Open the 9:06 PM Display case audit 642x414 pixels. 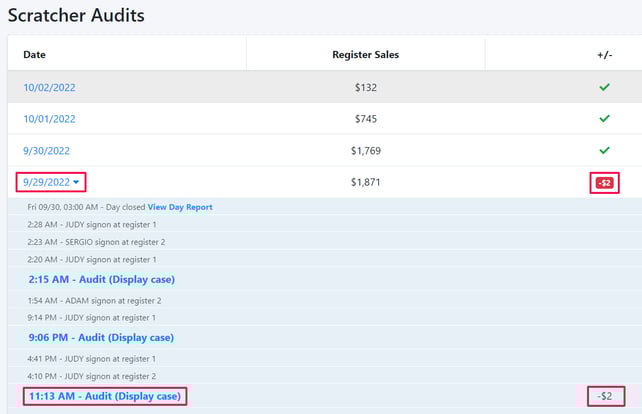[101, 338]
